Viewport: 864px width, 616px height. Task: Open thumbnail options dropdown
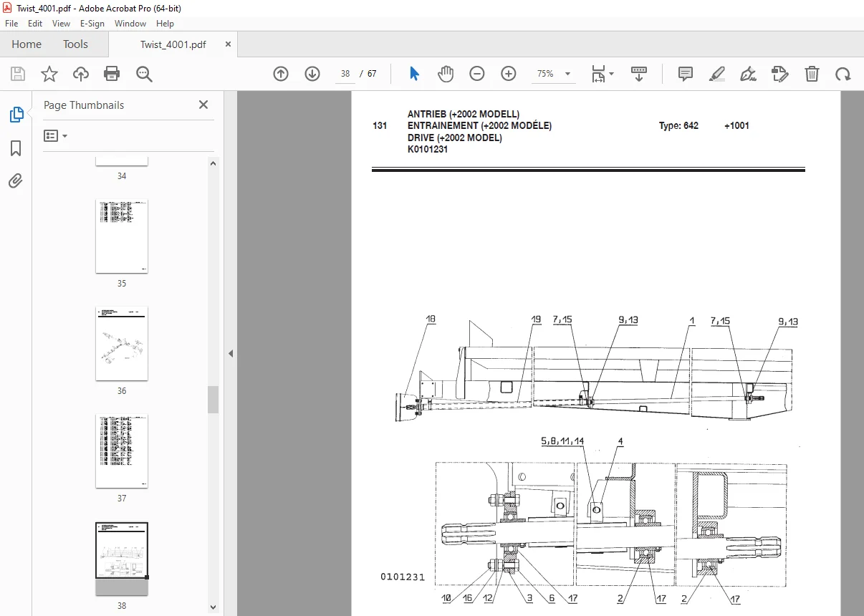coord(56,135)
